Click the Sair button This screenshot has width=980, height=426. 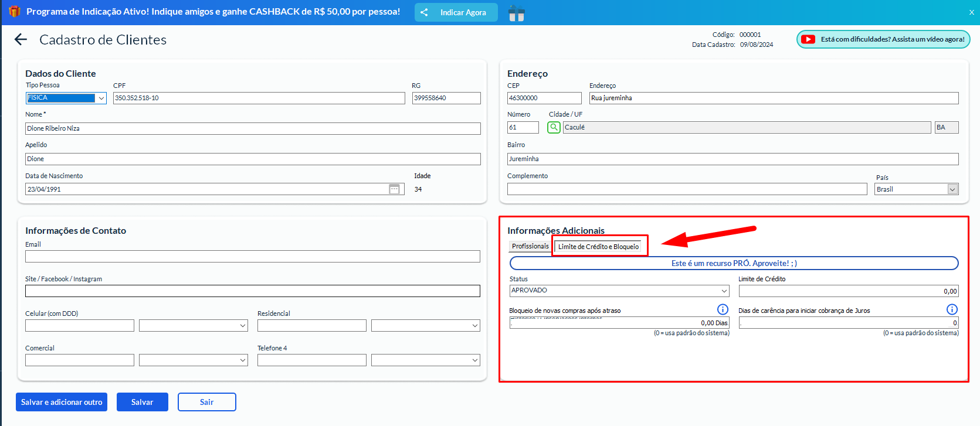[x=206, y=402]
